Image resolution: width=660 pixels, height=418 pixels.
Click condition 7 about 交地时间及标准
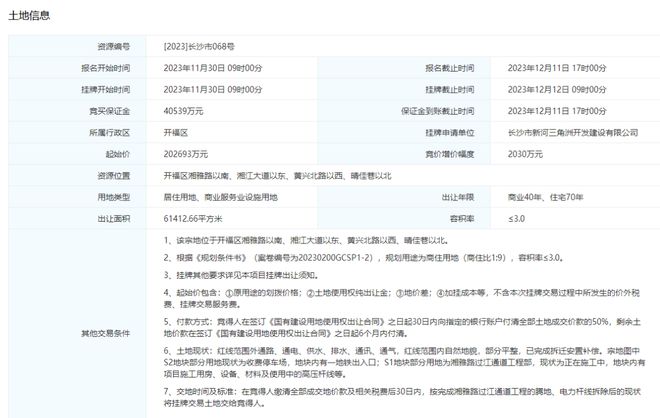click(402, 397)
